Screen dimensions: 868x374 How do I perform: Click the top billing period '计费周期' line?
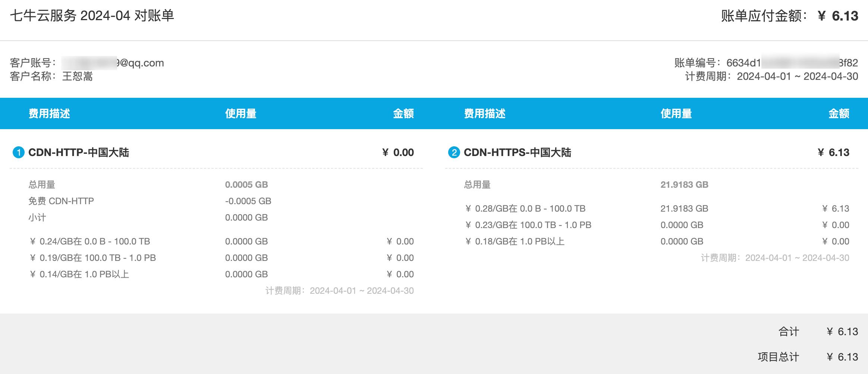[771, 76]
